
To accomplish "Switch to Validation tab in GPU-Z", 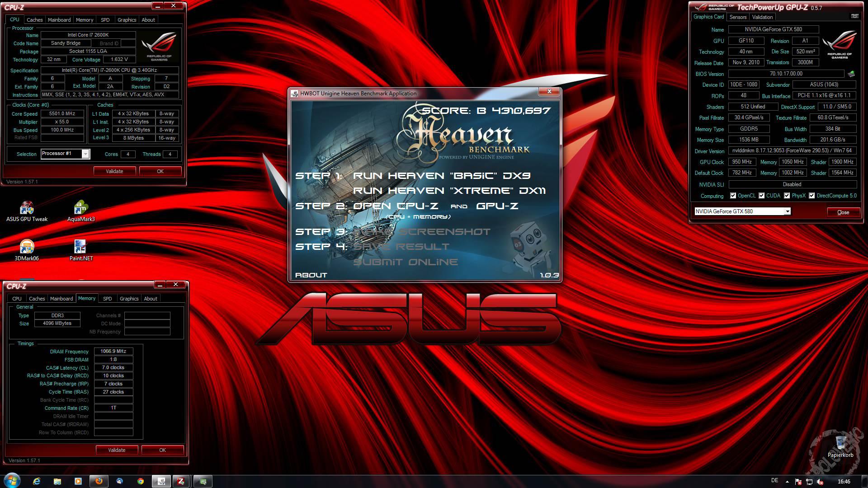I will (x=762, y=17).
